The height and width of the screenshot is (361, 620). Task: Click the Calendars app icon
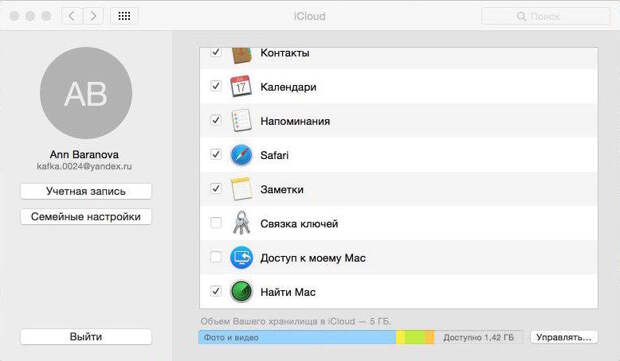241,86
